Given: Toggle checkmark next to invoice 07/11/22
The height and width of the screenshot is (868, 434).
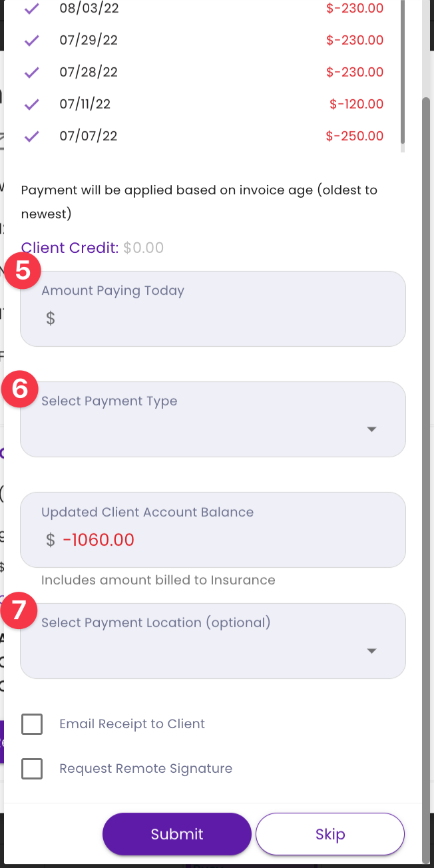Looking at the screenshot, I should (x=31, y=104).
